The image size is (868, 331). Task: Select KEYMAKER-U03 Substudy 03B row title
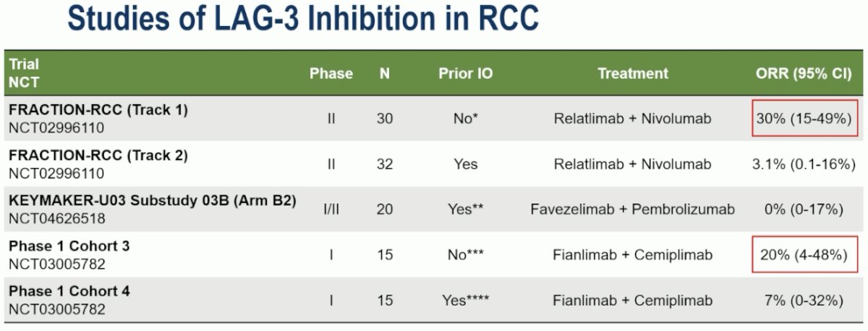click(x=153, y=201)
